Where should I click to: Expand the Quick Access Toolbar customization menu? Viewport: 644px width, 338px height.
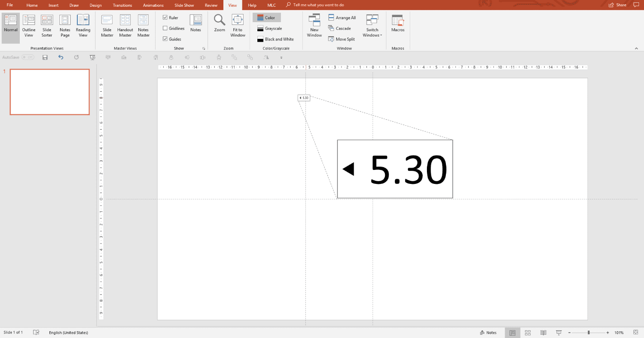pyautogui.click(x=281, y=57)
